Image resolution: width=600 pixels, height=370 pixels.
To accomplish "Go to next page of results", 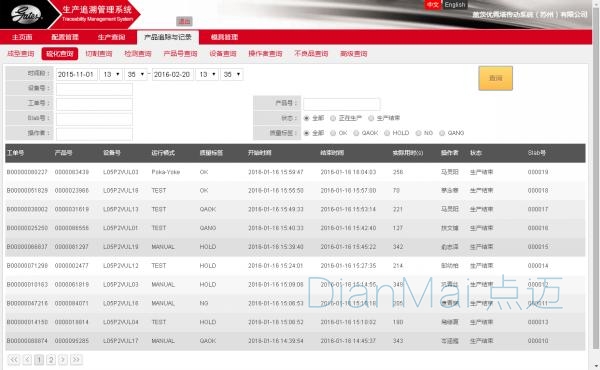I will [63, 359].
